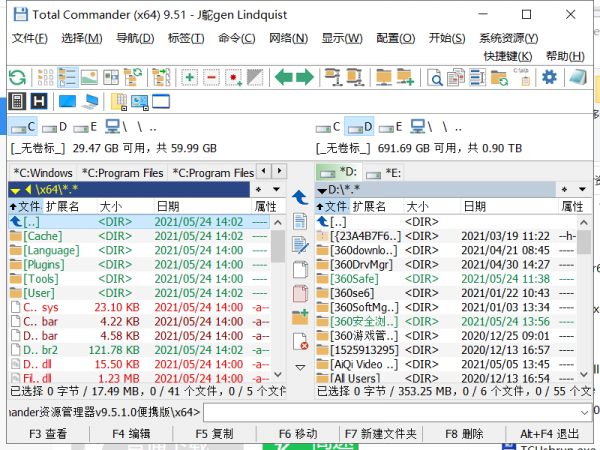Open the 命令(C) menu
Image resolution: width=600 pixels, height=450 pixels.
tap(236, 38)
